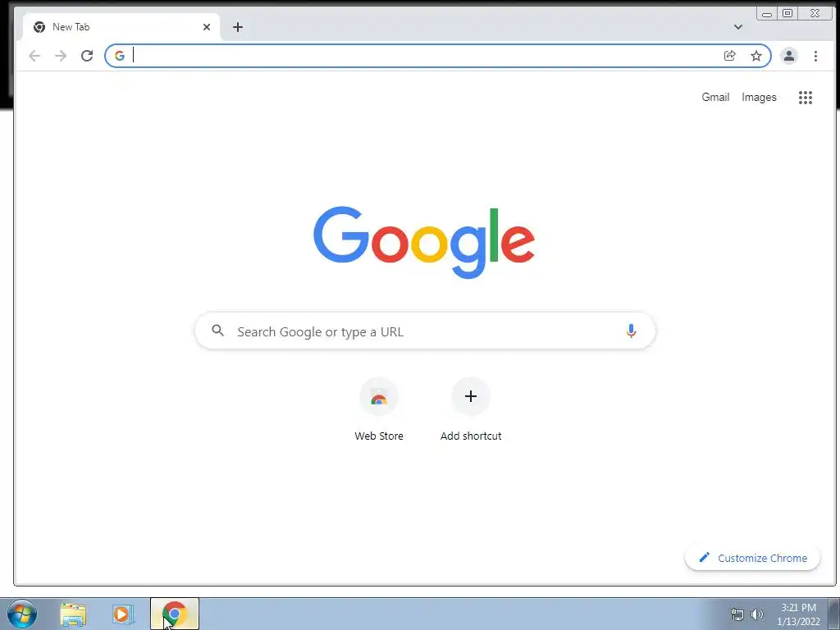
Task: Open the Chrome three-dot menu
Action: click(x=815, y=56)
